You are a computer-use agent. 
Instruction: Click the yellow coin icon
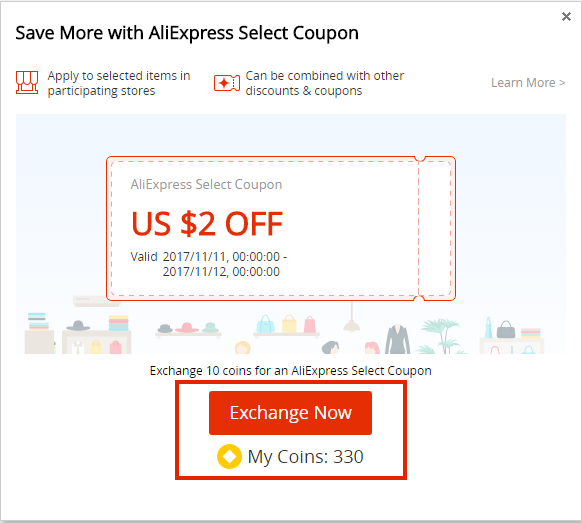229,456
